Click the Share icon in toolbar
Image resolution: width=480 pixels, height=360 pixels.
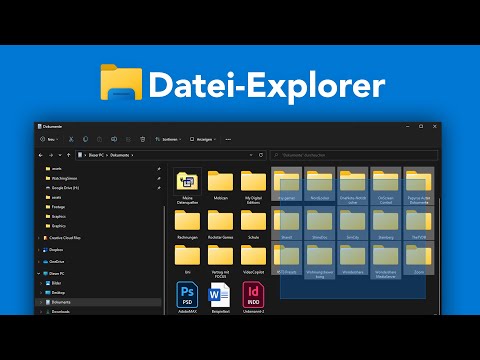[x=128, y=139]
